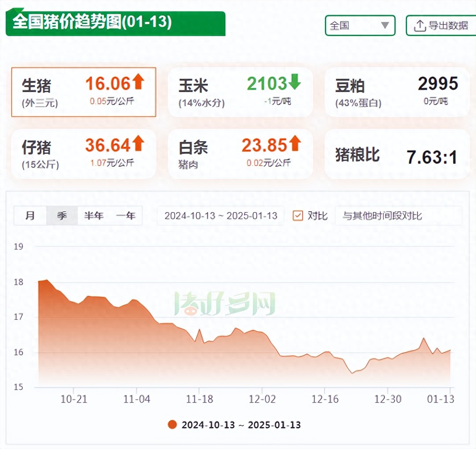Click the 10-21 x-axis label
The image size is (476, 449).
point(74,399)
